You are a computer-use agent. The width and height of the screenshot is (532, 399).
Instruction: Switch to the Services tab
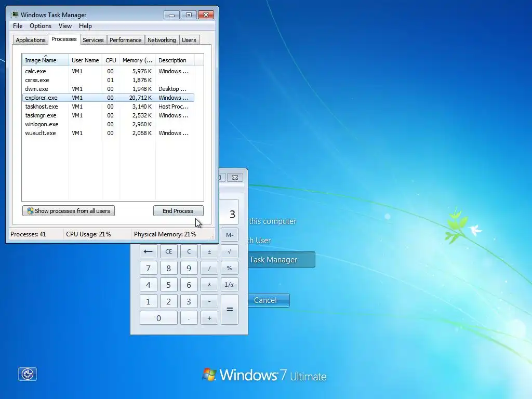click(x=93, y=40)
